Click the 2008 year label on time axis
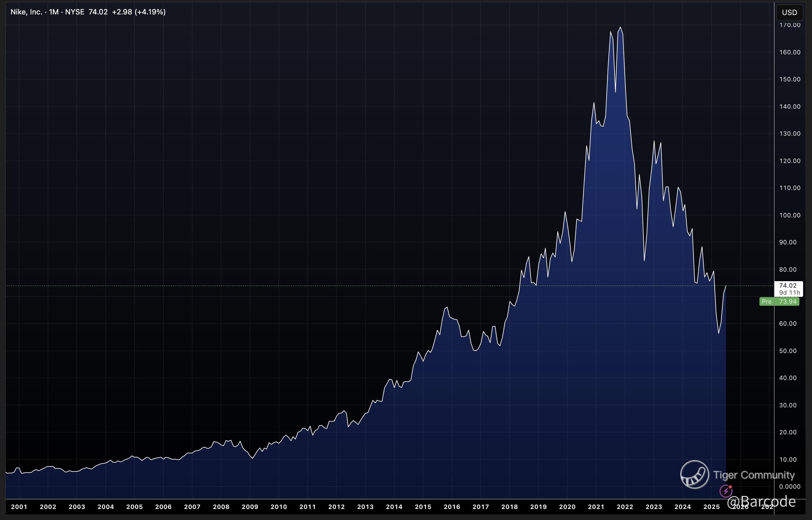This screenshot has height=520, width=812. point(221,507)
